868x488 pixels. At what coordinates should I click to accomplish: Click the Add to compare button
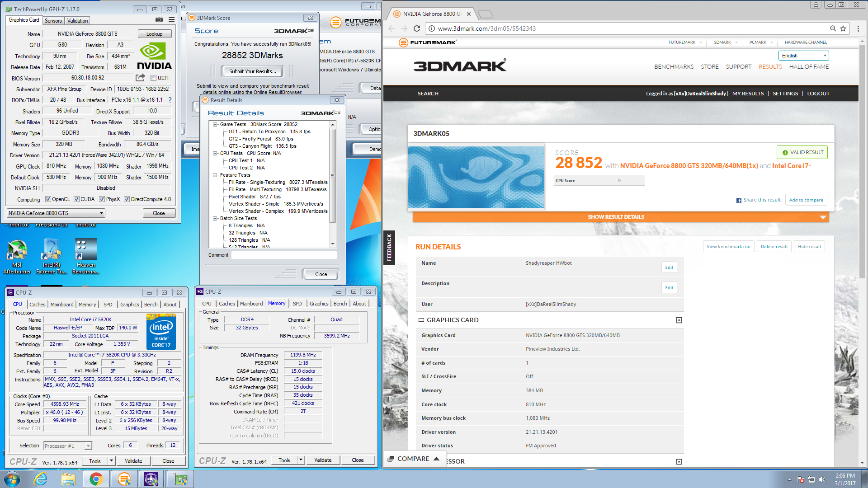(x=806, y=200)
